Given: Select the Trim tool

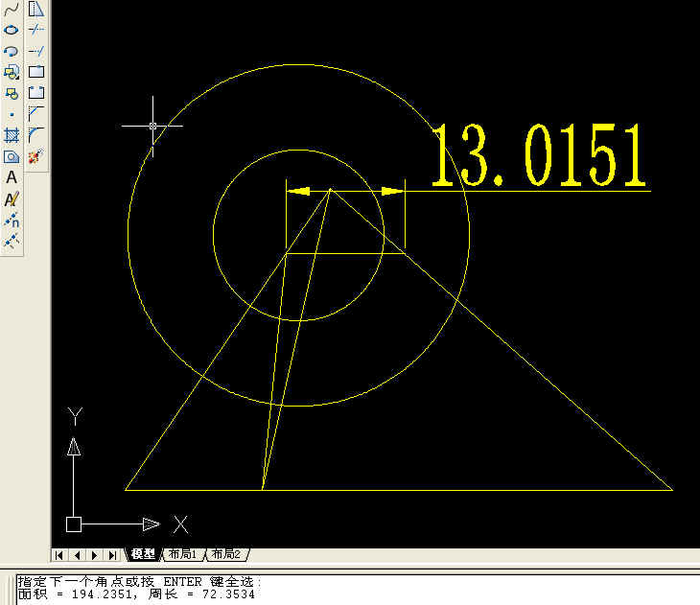Looking at the screenshot, I should (36, 30).
